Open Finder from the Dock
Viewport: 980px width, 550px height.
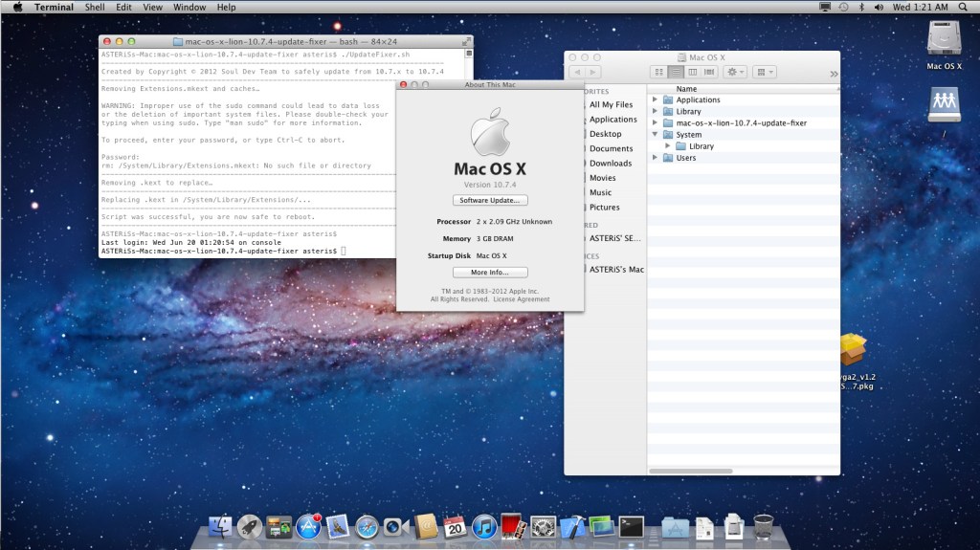point(219,527)
